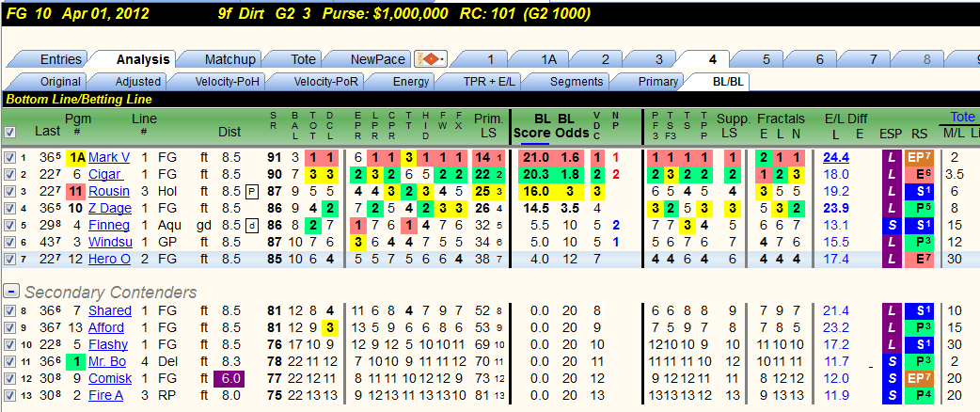Uncheck the checkbox for row 7 Hero O
Image resolution: width=980 pixels, height=412 pixels.
tap(9, 259)
